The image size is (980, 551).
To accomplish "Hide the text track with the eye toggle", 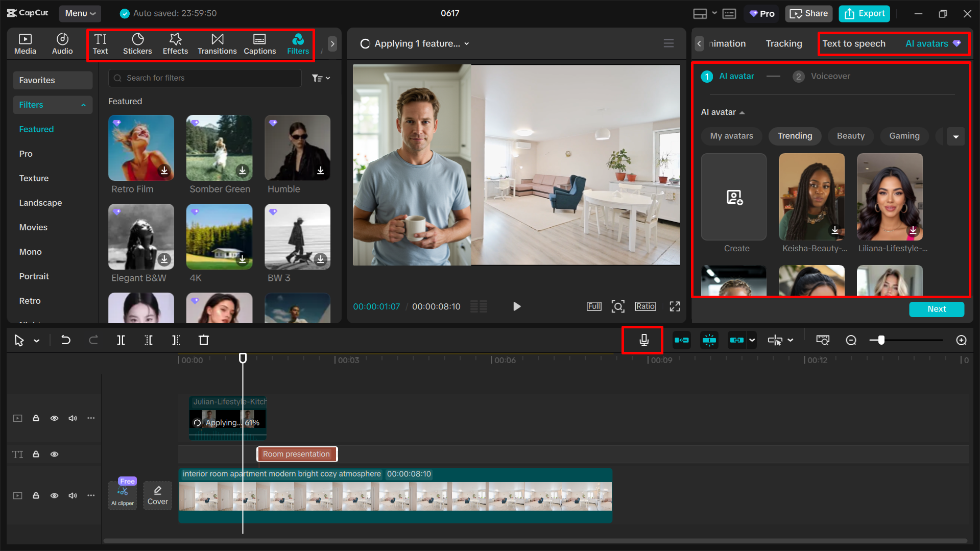I will pyautogui.click(x=55, y=453).
